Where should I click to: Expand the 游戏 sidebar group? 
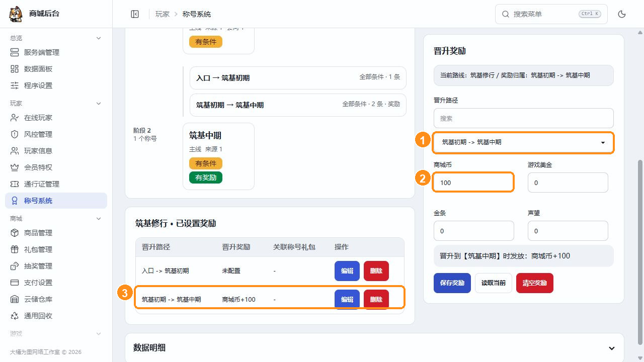[99, 334]
